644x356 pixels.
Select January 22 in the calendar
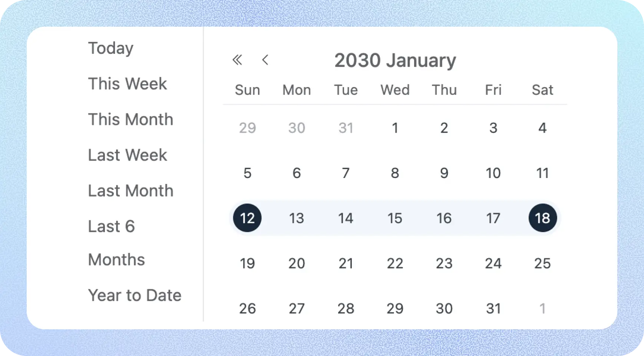coord(395,263)
